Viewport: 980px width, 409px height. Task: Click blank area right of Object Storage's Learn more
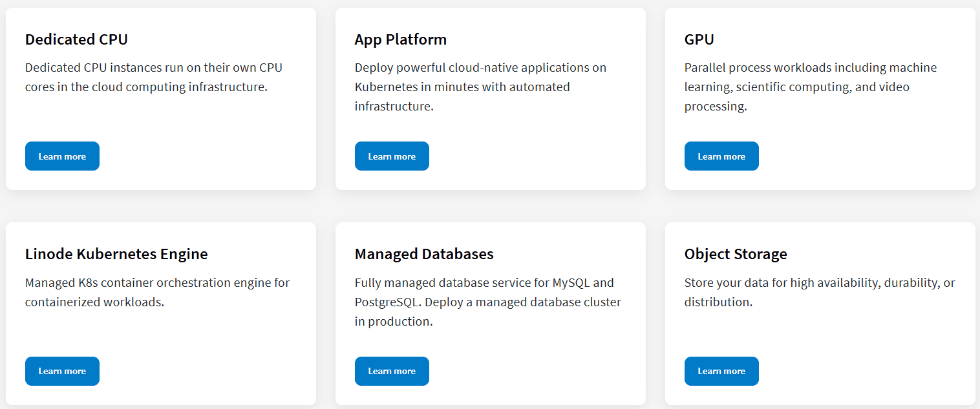[x=866, y=371]
